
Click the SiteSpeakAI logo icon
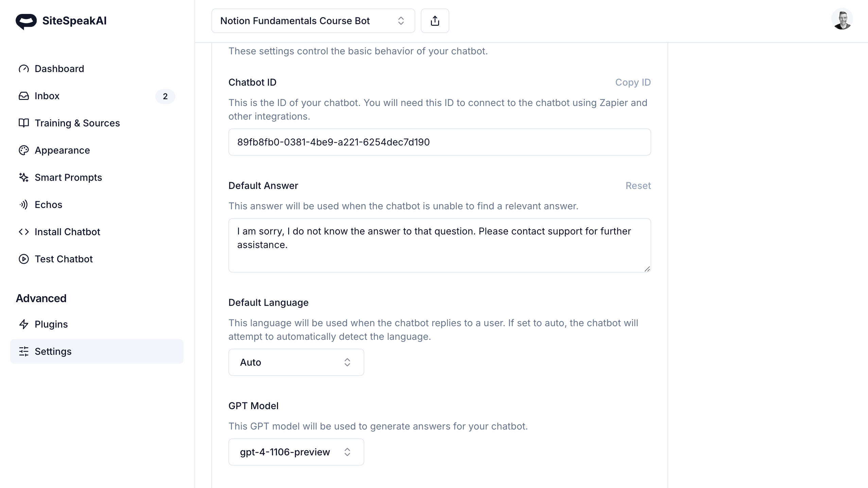(26, 21)
